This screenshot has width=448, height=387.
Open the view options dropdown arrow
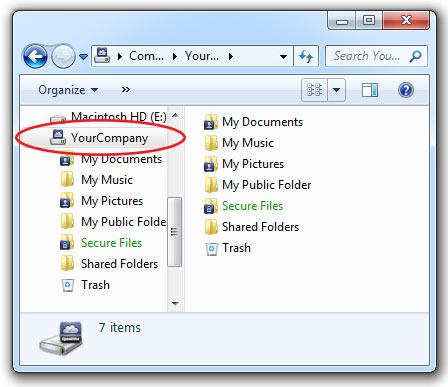pos(336,90)
